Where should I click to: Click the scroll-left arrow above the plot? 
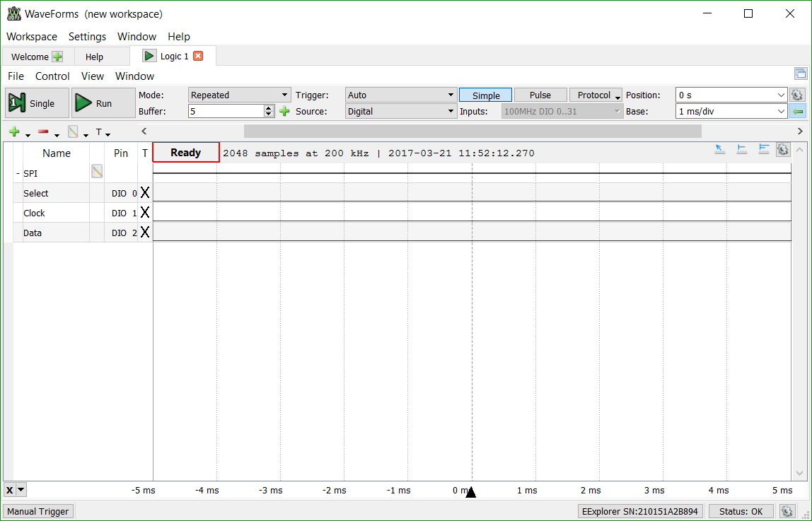(x=144, y=131)
